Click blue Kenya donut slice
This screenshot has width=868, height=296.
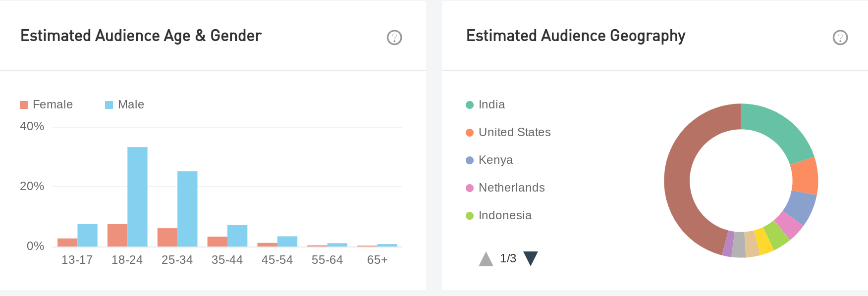click(801, 207)
